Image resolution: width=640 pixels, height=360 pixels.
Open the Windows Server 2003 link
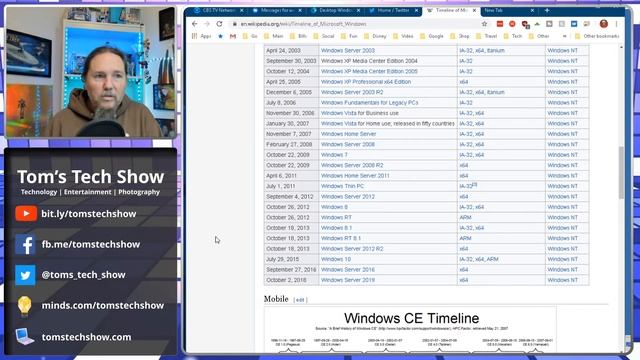pyautogui.click(x=347, y=51)
